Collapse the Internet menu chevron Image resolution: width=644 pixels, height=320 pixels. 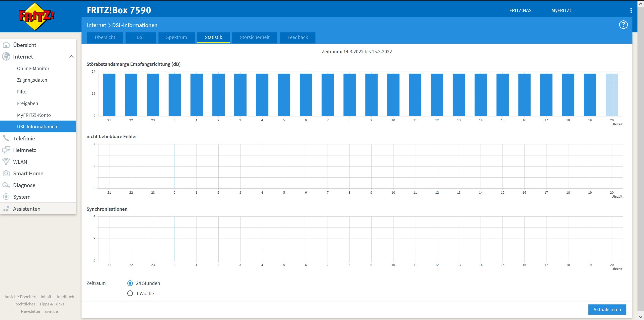pyautogui.click(x=71, y=57)
